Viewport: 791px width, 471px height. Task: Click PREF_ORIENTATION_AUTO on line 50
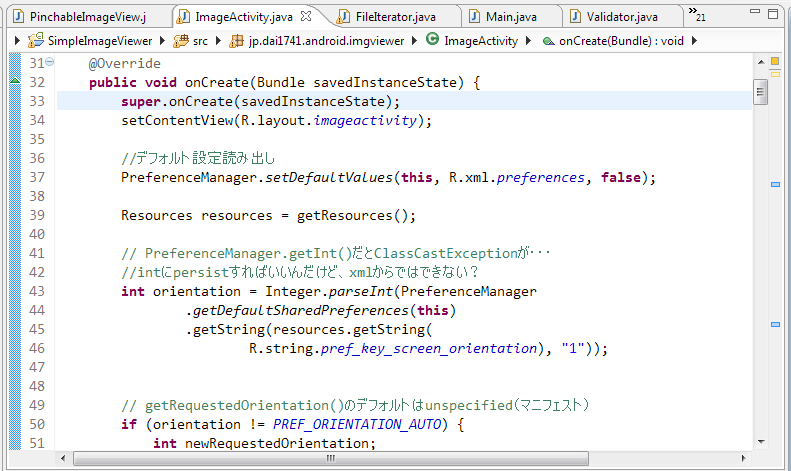click(357, 425)
